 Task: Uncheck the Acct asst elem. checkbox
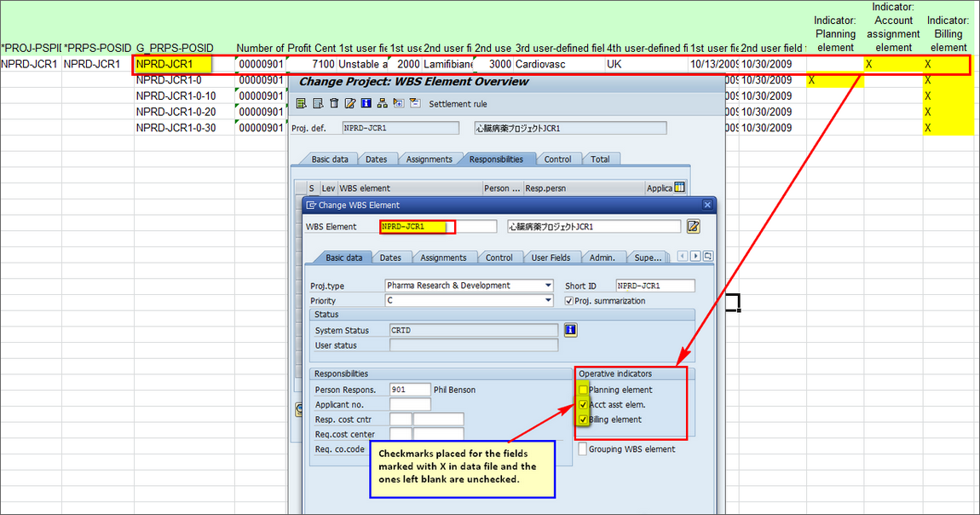pyautogui.click(x=583, y=405)
